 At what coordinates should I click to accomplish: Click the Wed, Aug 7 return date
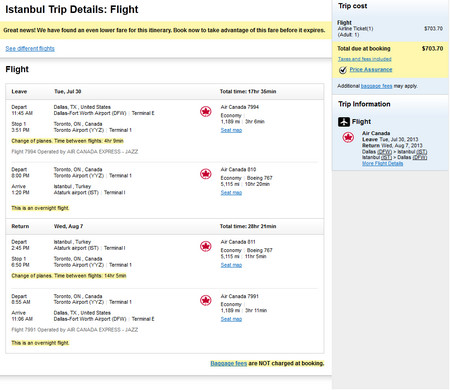(68, 226)
